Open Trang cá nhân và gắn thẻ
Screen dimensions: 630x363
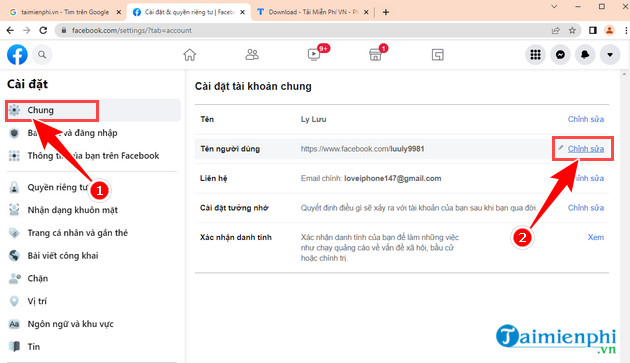(x=93, y=233)
